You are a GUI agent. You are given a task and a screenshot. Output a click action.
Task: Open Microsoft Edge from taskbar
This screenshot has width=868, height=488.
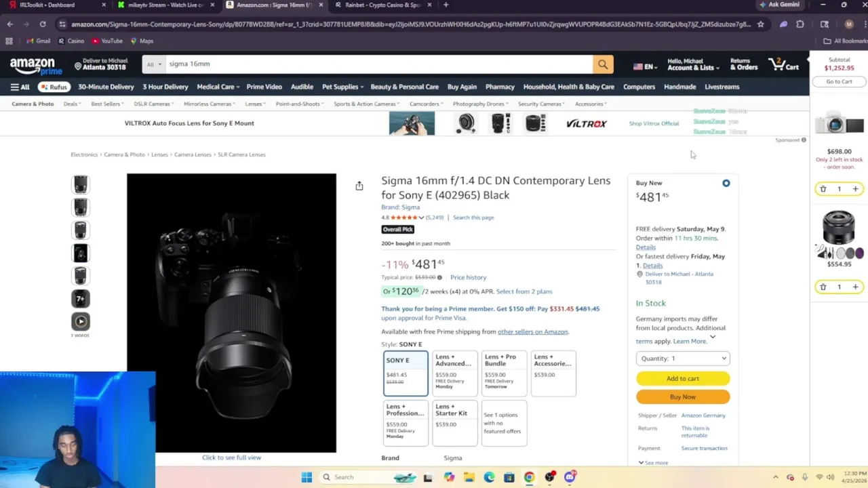tap(489, 477)
